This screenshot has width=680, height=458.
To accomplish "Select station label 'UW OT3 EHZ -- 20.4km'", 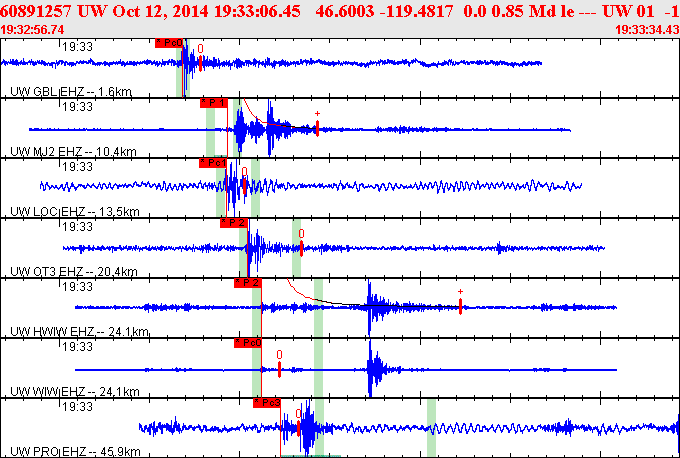I will pyautogui.click(x=74, y=272).
